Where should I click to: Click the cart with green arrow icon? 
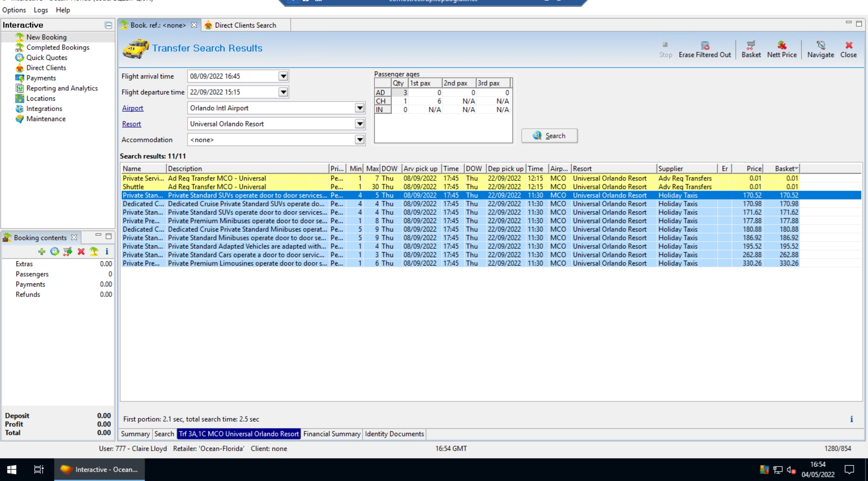68,252
